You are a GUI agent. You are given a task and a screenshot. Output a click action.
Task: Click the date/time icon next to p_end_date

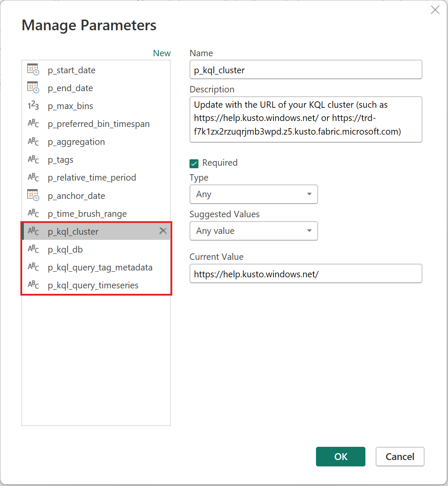point(33,88)
